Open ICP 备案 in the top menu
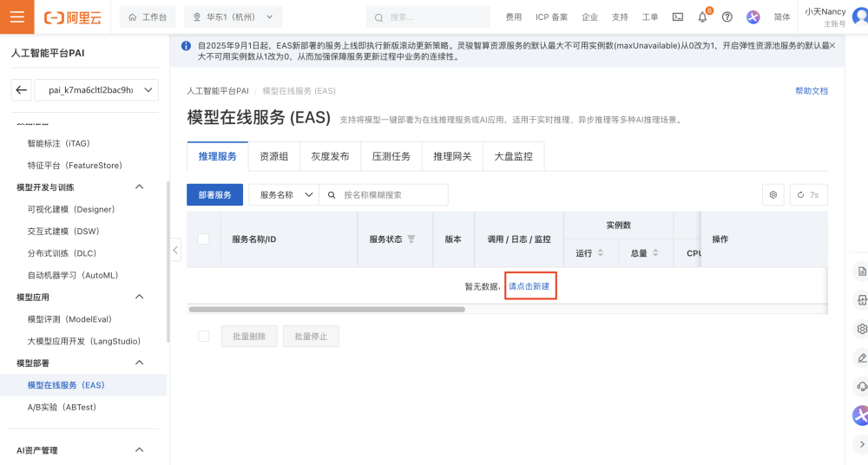The width and height of the screenshot is (868, 465). point(551,17)
